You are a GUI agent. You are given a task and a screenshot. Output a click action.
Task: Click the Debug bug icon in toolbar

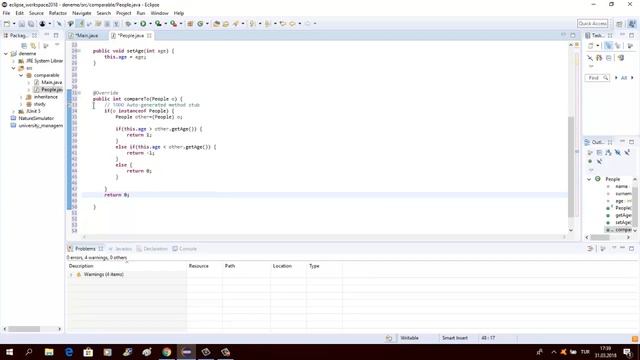tap(128, 24)
